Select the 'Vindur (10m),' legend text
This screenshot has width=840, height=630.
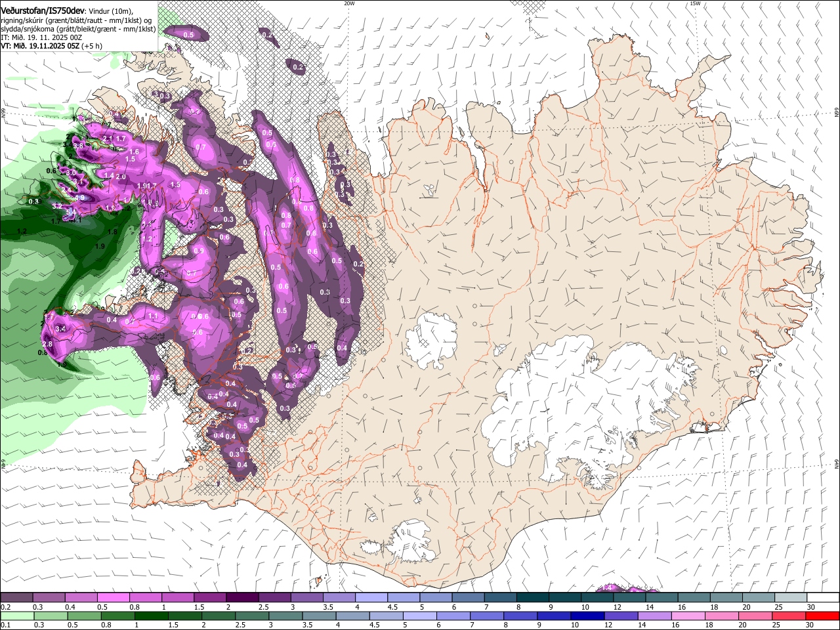[111, 10]
